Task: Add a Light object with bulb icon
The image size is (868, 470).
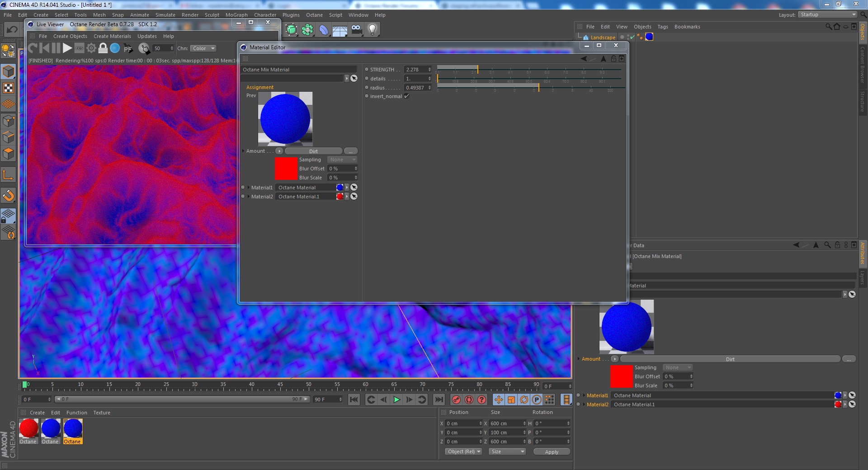Action: pyautogui.click(x=373, y=30)
